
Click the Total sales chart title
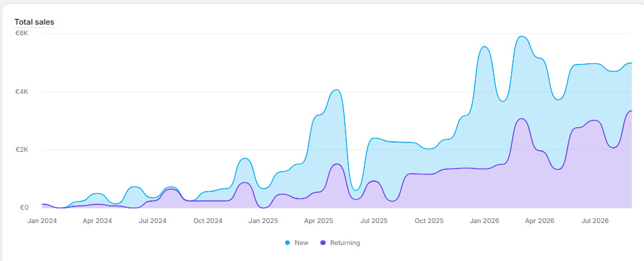pos(34,22)
